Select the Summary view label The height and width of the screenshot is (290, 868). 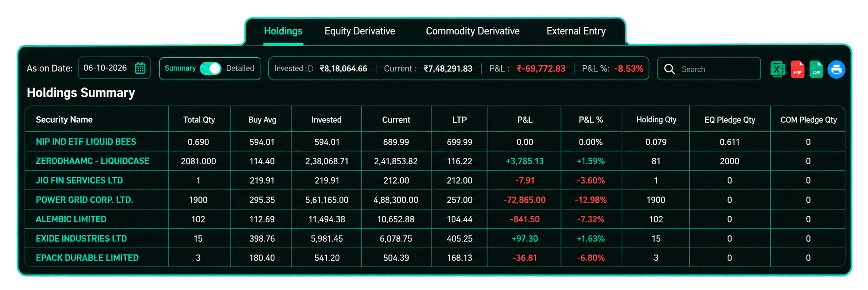pos(180,68)
